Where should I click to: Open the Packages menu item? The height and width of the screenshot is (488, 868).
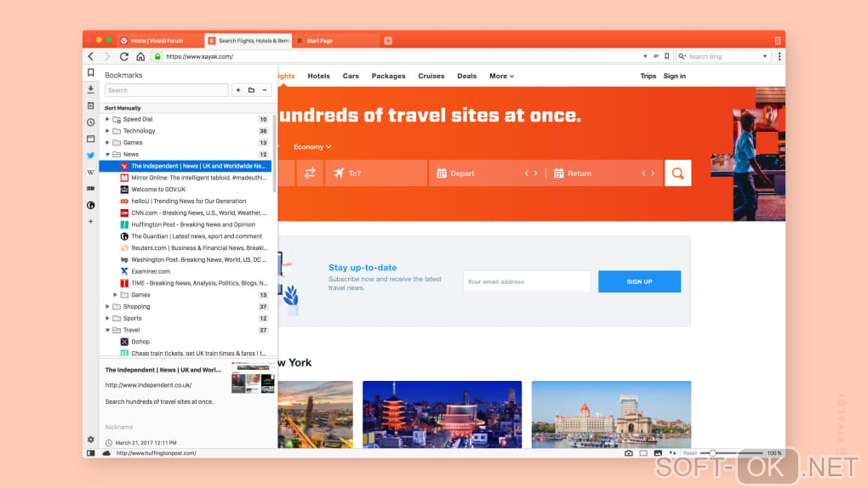[389, 76]
